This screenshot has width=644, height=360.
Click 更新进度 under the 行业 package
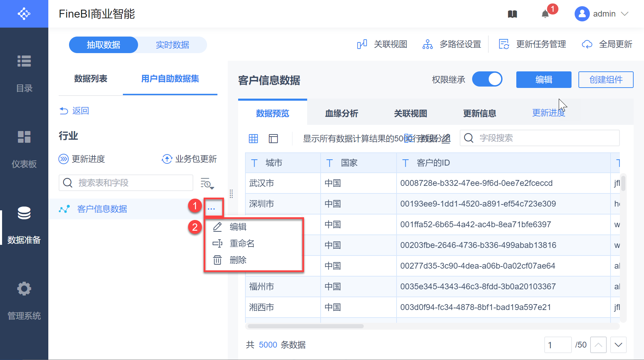pyautogui.click(x=82, y=159)
